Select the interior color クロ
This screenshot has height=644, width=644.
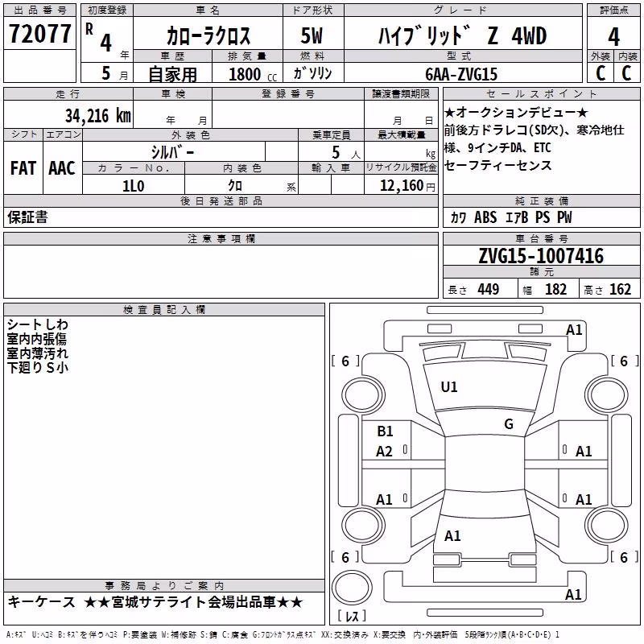click(x=235, y=186)
